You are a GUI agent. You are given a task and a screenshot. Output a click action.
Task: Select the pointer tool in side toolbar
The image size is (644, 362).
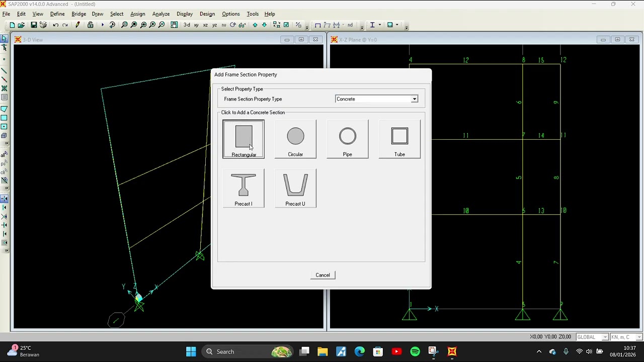click(x=4, y=39)
